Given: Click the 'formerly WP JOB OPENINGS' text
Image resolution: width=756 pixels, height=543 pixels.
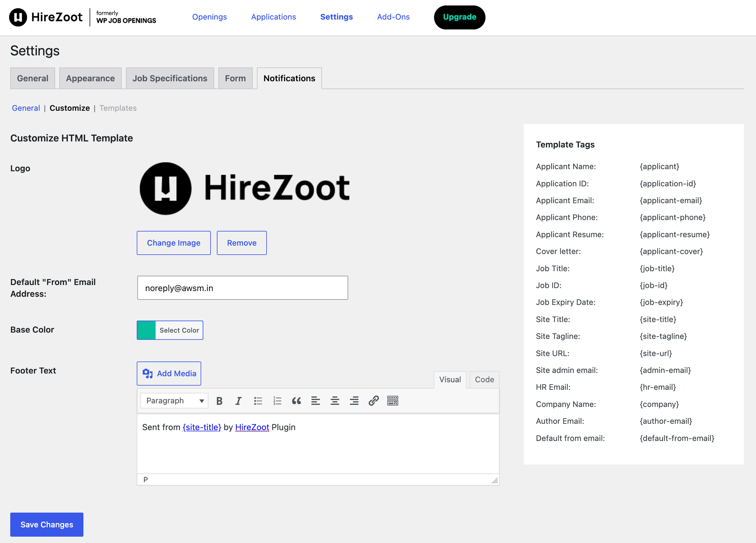Looking at the screenshot, I should (126, 17).
